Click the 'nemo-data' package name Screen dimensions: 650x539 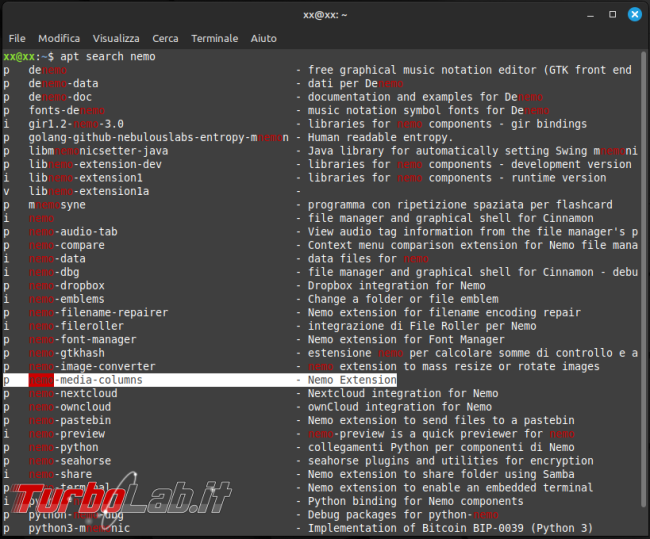point(57,259)
